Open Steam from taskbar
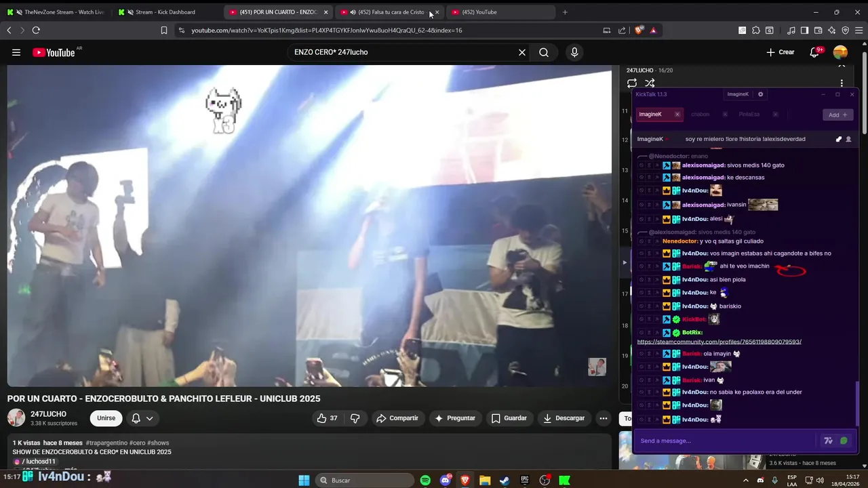This screenshot has width=868, height=488. tap(505, 480)
